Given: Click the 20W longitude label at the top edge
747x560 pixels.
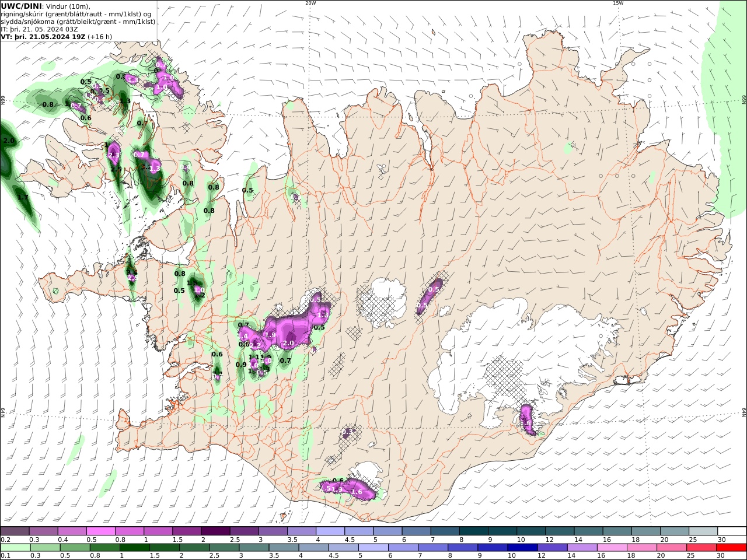Looking at the screenshot, I should 310,3.
